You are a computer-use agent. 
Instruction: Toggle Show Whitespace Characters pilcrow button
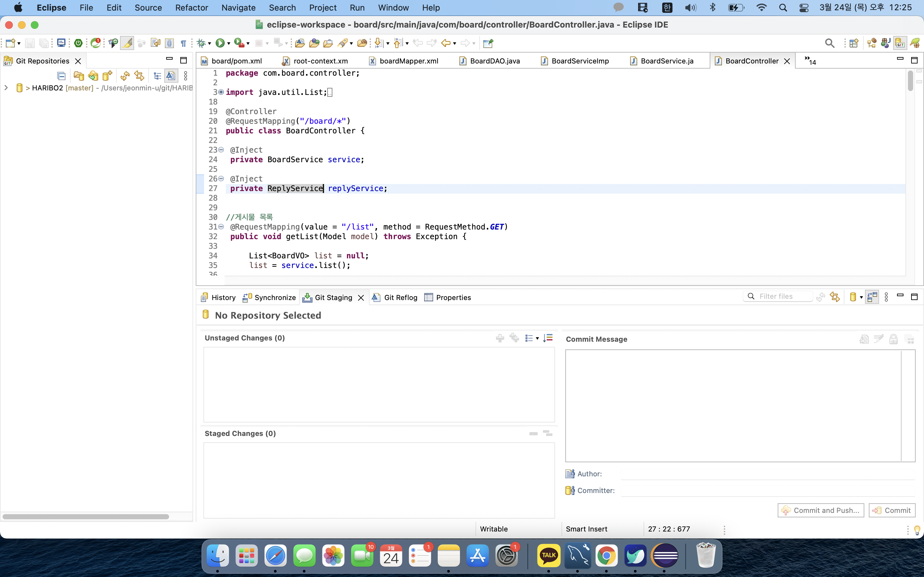click(x=184, y=43)
